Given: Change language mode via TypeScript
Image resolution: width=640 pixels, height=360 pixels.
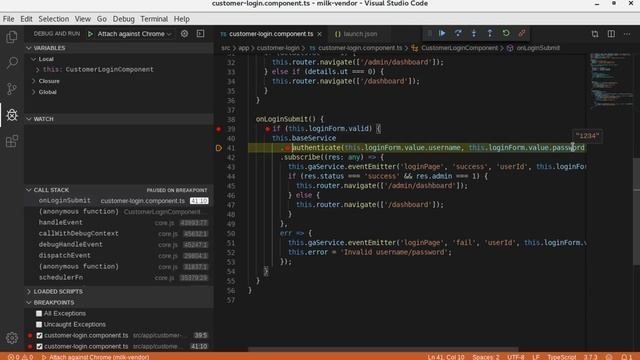Looking at the screenshot, I should [x=562, y=357].
